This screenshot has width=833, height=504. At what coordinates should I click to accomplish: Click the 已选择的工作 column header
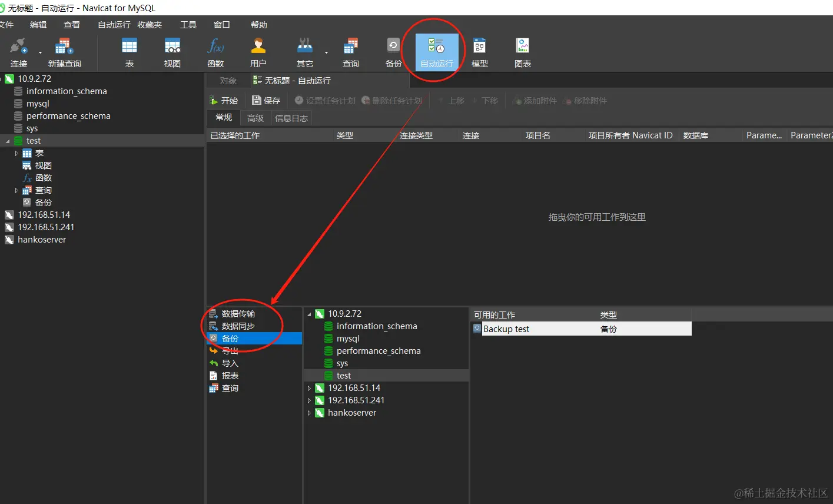tap(235, 135)
